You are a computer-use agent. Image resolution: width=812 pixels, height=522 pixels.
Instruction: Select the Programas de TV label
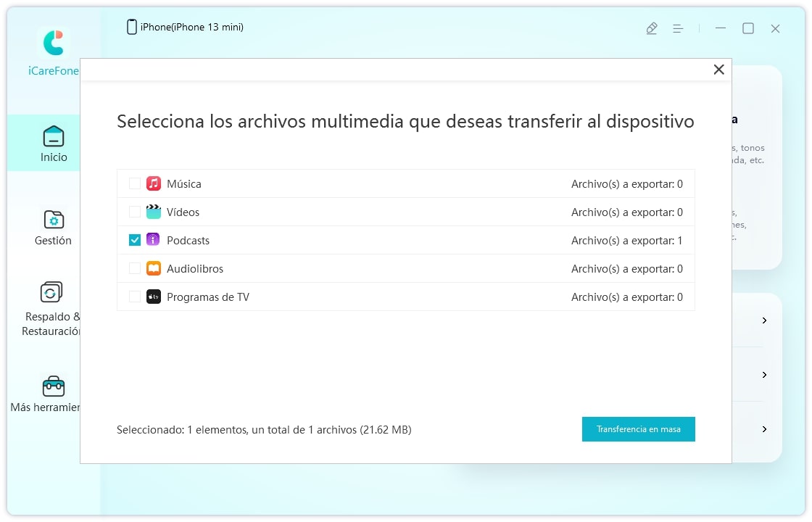pos(207,297)
